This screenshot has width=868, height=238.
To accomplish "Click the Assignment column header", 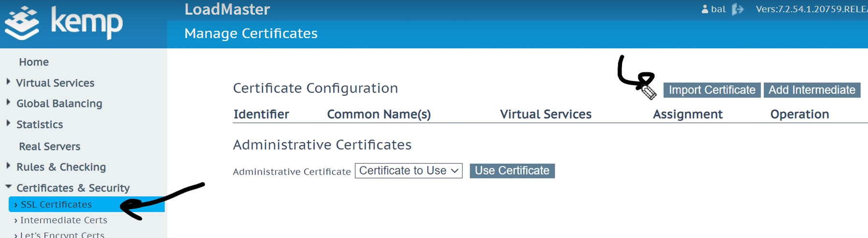I will tap(687, 114).
